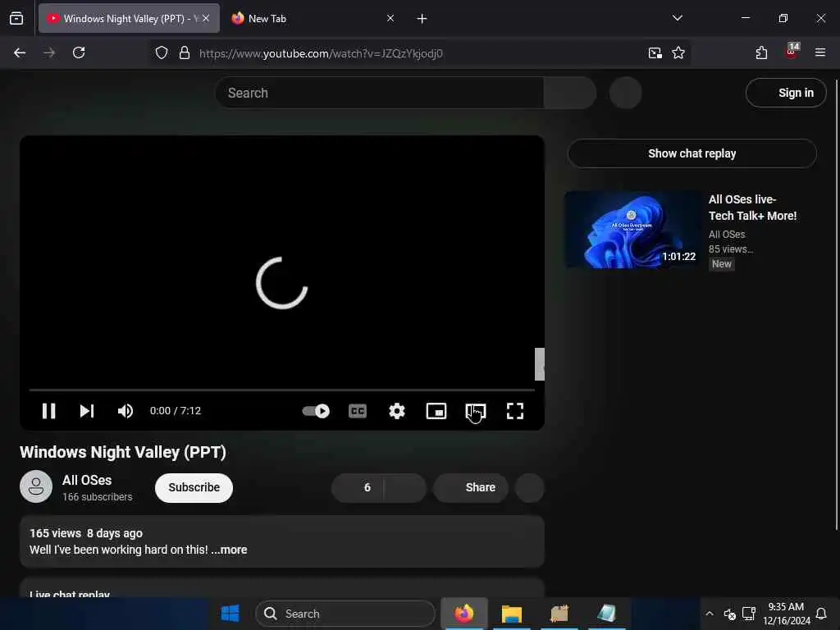Open the notepad-like app in taskbar
The height and width of the screenshot is (630, 840).
click(606, 614)
